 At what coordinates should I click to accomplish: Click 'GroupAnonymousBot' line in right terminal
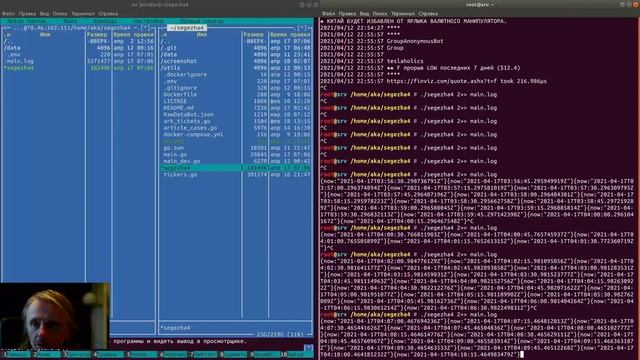pos(415,41)
